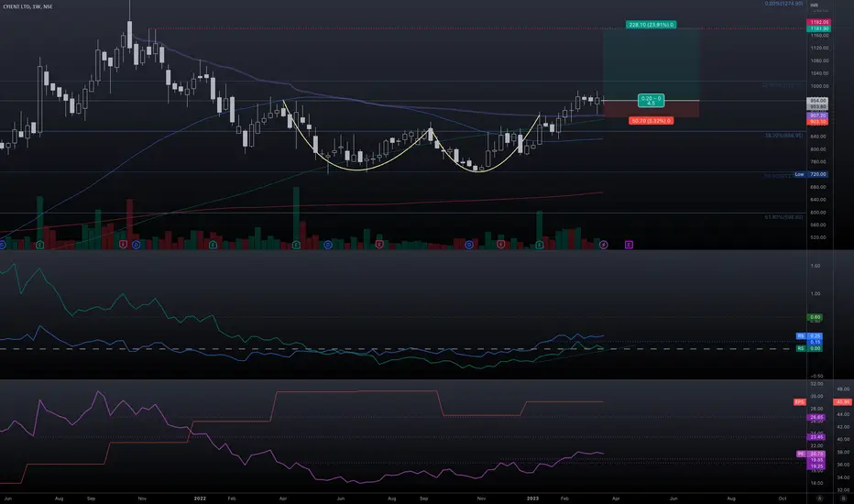Open the green earnings marker between 2022 and Feb
The image size is (854, 504).
[213, 246]
